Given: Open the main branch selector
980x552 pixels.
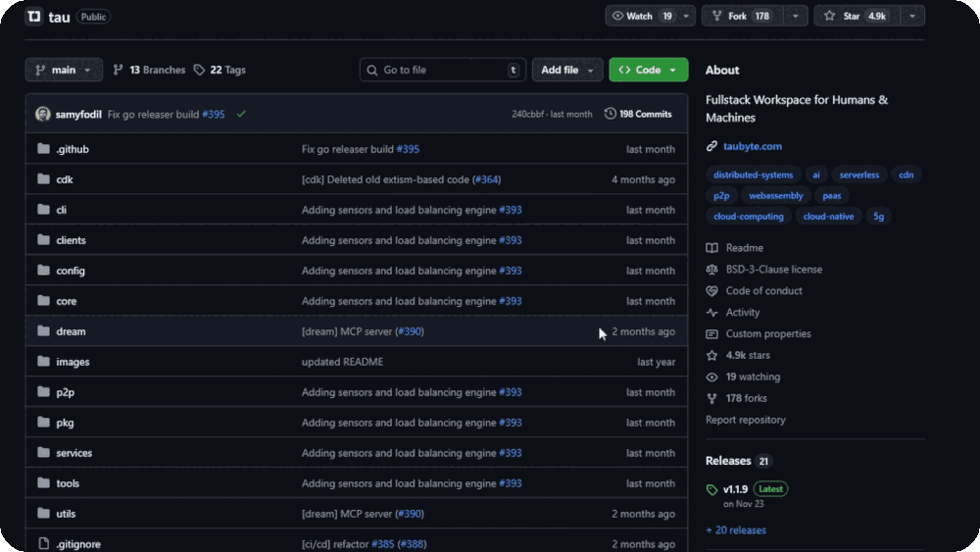Looking at the screenshot, I should (x=64, y=70).
